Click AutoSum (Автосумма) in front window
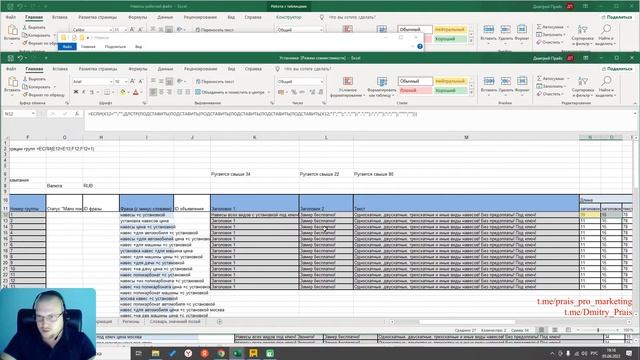 pyautogui.click(x=552, y=78)
